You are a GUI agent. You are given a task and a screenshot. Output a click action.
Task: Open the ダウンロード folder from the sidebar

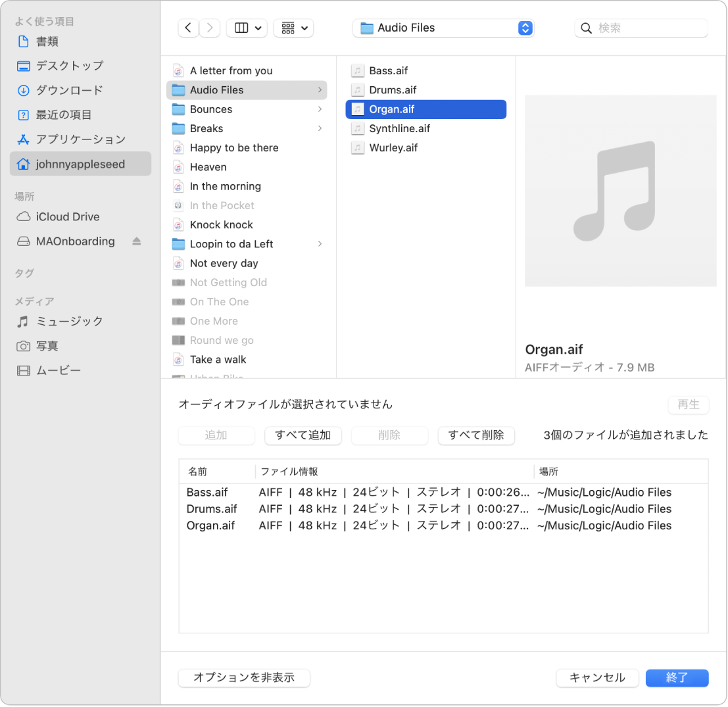tap(53, 90)
